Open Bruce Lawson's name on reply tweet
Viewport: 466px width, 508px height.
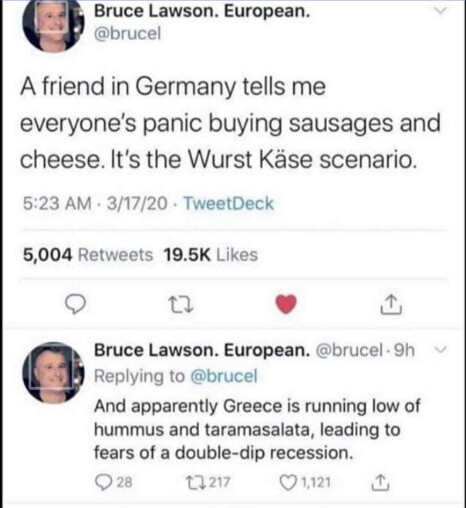point(202,350)
